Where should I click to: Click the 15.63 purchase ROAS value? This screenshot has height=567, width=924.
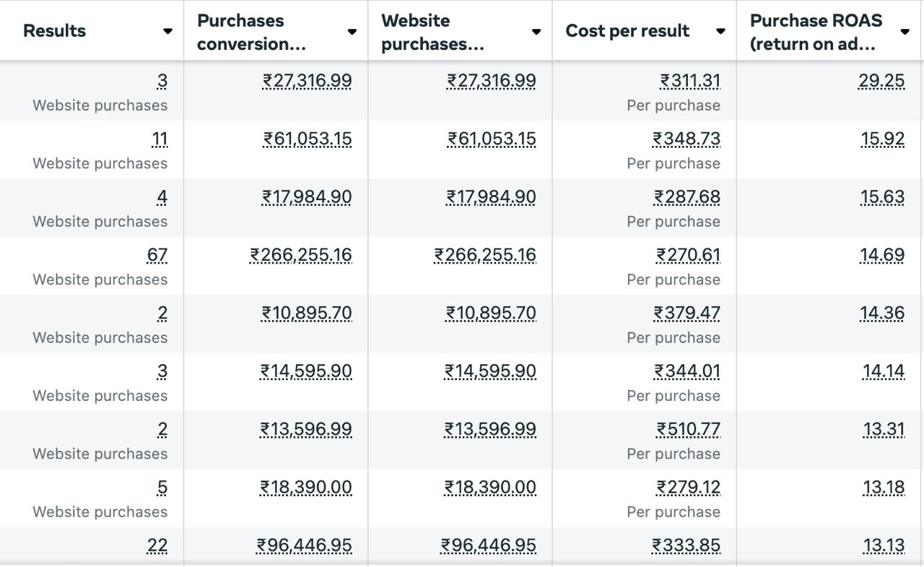pyautogui.click(x=882, y=197)
